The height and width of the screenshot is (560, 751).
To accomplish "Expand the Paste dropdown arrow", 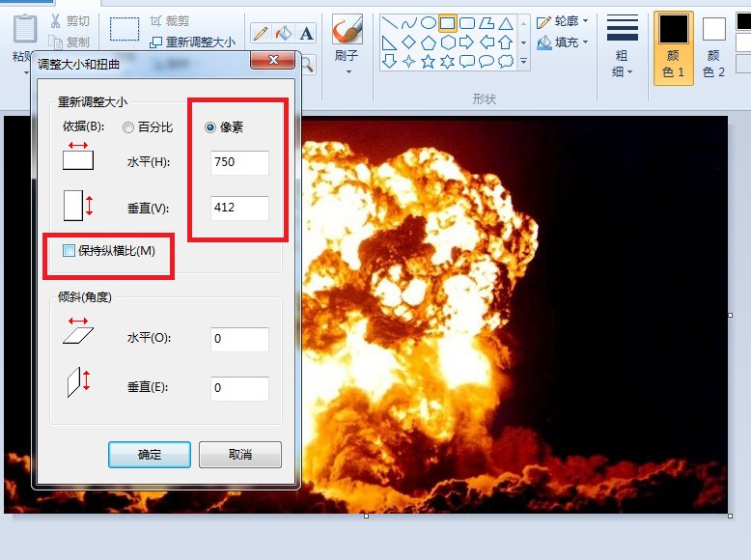I will [x=26, y=72].
